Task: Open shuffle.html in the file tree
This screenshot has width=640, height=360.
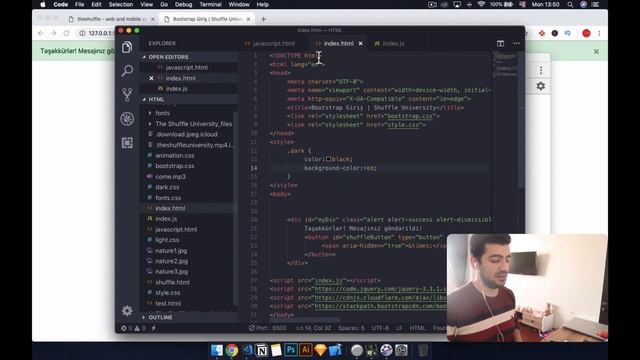Action: click(x=172, y=282)
